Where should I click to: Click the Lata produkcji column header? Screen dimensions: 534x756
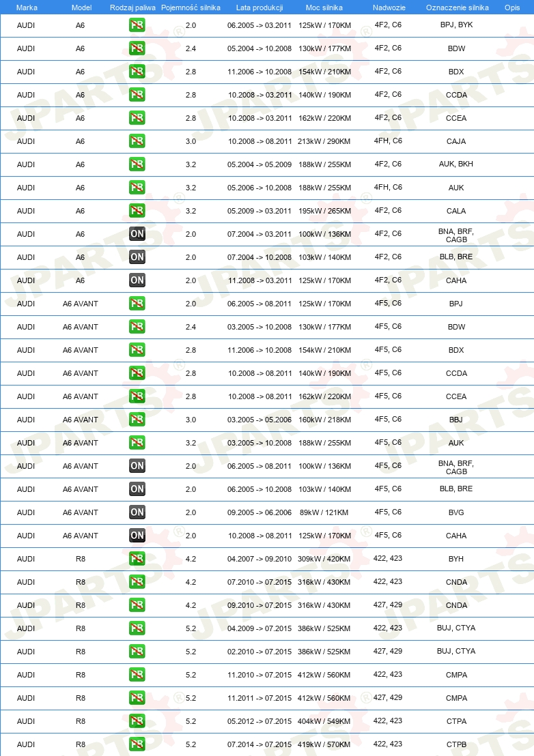pos(259,8)
